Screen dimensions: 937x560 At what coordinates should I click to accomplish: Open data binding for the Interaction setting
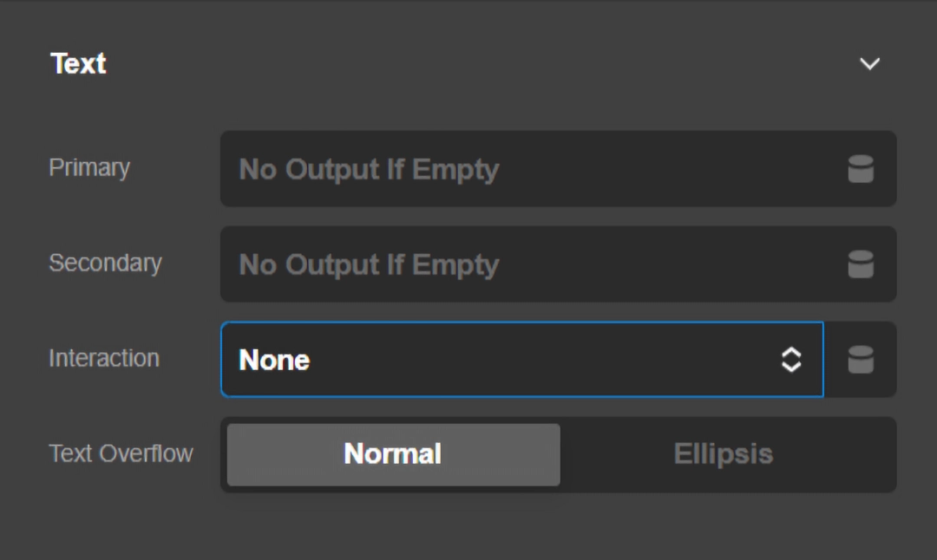[860, 360]
